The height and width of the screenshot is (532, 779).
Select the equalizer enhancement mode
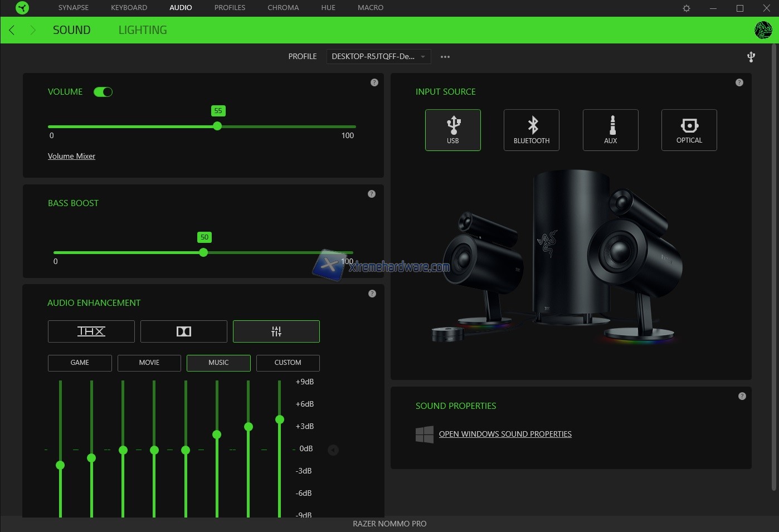pos(276,331)
